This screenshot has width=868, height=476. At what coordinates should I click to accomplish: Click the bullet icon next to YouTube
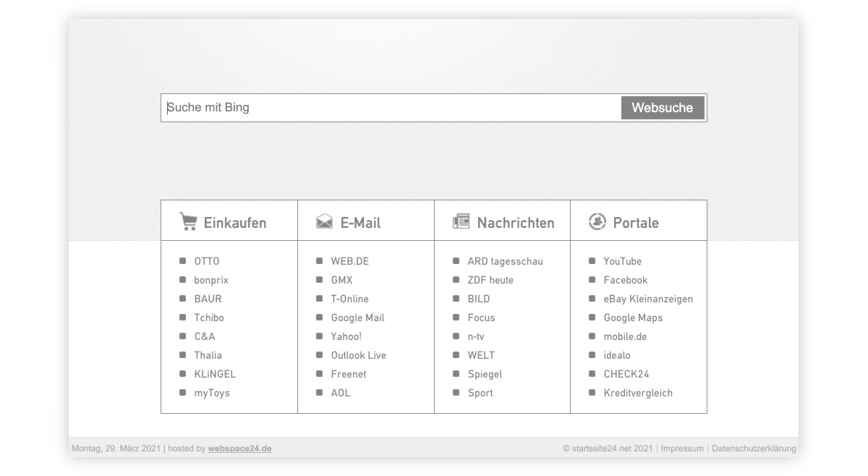coord(593,261)
